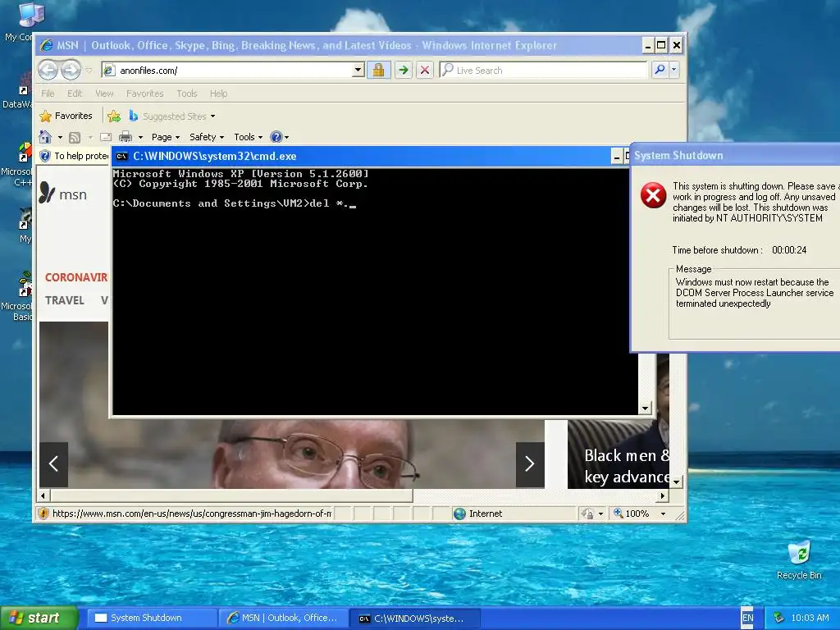Screen dimensions: 840x630
Task: Click the information bar shield icon
Action: (x=46, y=156)
